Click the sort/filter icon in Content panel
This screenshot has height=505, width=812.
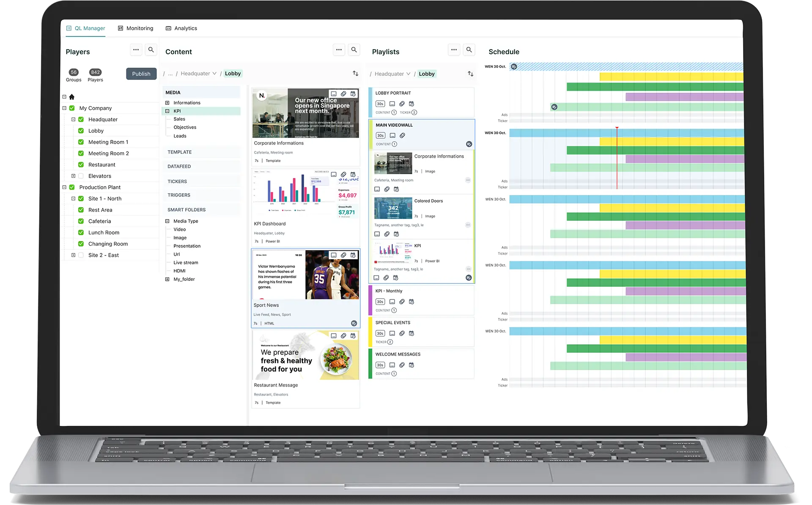click(355, 73)
